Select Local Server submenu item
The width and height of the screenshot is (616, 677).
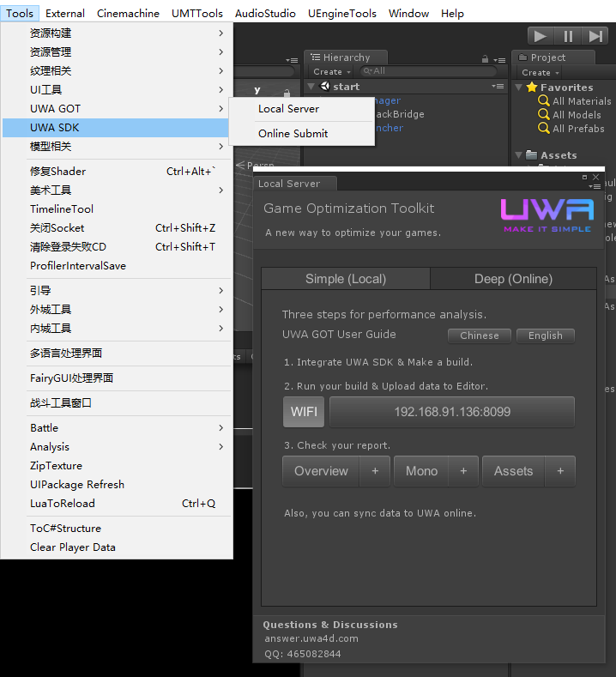pyautogui.click(x=302, y=109)
